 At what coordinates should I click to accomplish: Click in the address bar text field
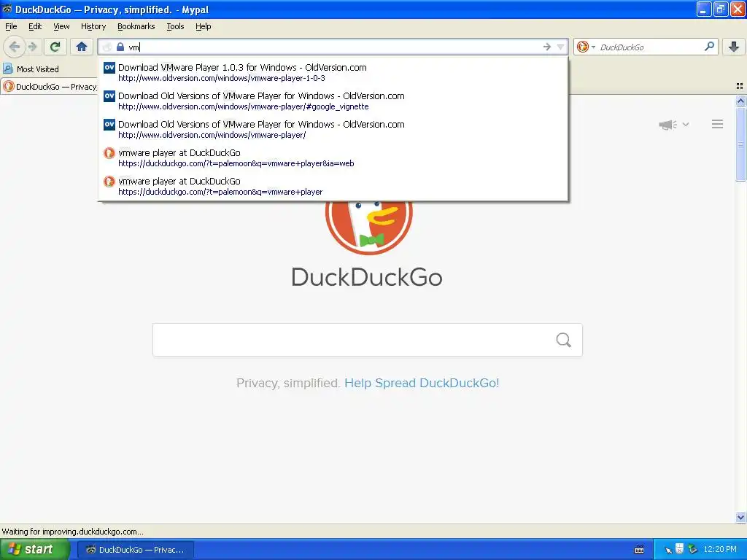333,47
